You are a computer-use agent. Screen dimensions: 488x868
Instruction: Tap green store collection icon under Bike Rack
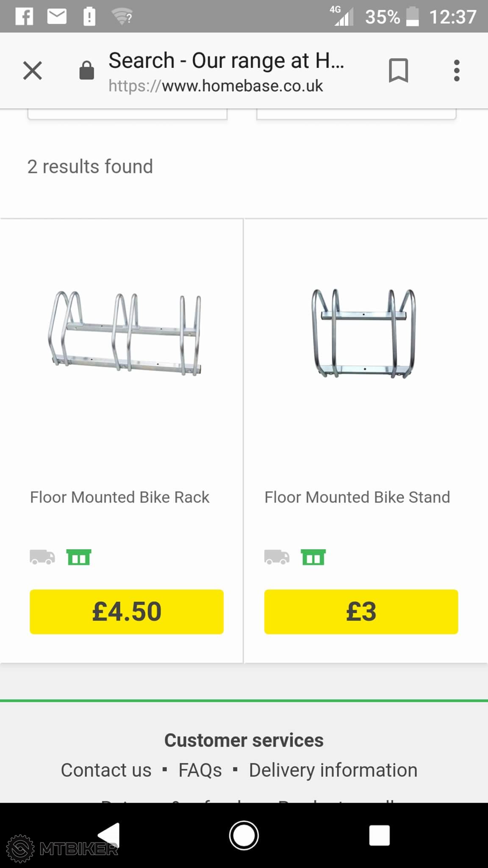pyautogui.click(x=79, y=557)
